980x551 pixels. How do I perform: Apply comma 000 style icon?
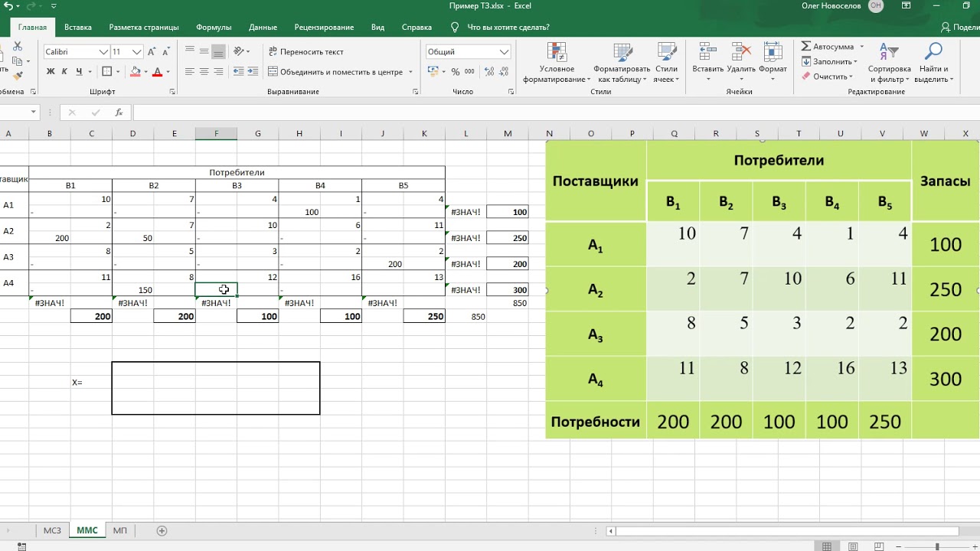[x=469, y=72]
